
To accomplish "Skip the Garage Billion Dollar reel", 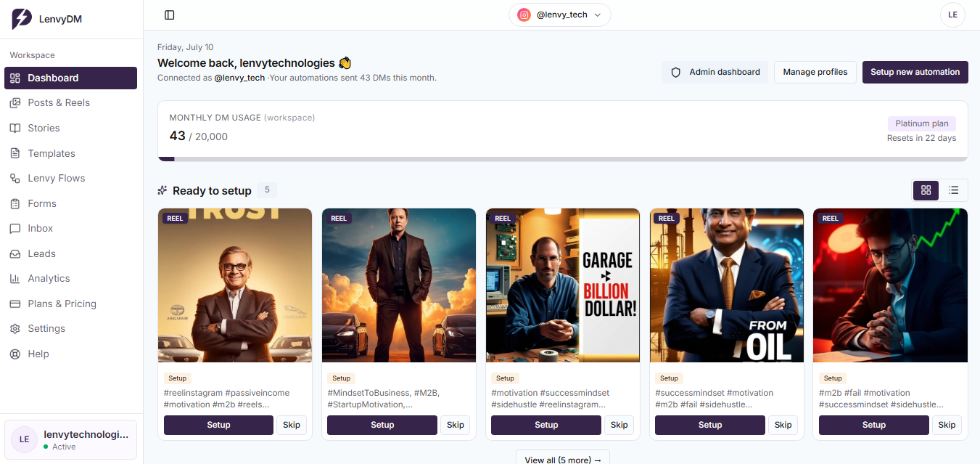I will 619,425.
